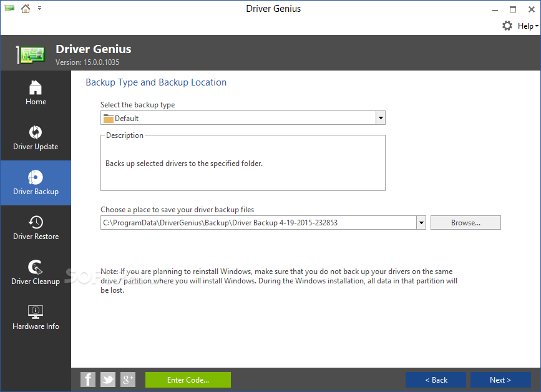The height and width of the screenshot is (392, 541).
Task: Select the Driver Backup sidebar item
Action: (x=36, y=183)
